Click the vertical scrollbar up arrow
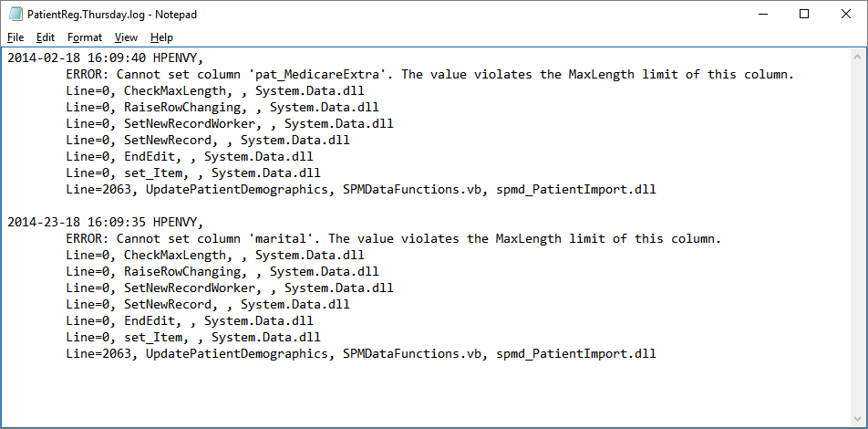The width and height of the screenshot is (868, 429). tap(857, 58)
